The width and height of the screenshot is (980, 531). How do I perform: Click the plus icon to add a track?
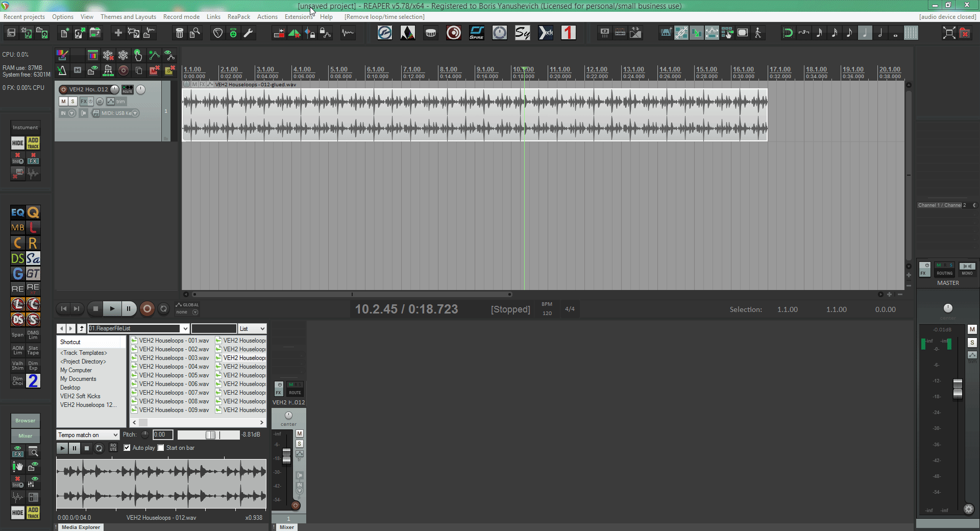pyautogui.click(x=118, y=33)
